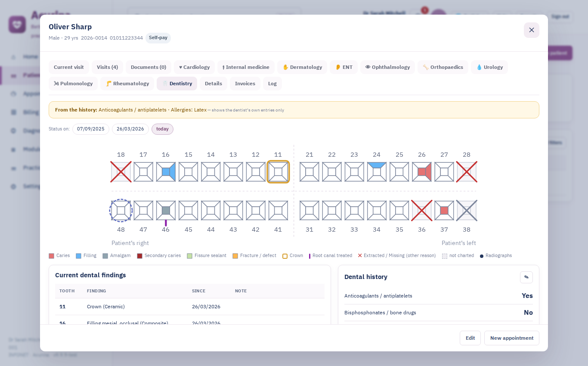588x366 pixels.
Task: Open the Ophthalmology tab
Action: 387,67
